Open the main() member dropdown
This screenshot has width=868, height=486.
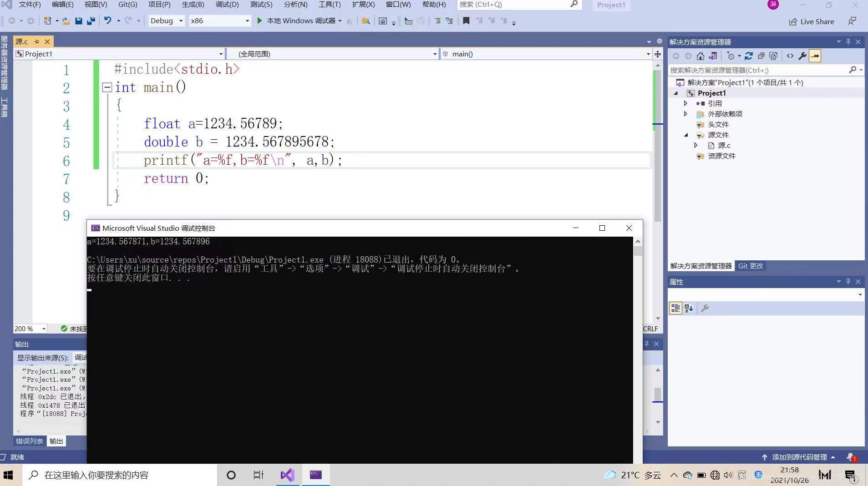[546, 54]
